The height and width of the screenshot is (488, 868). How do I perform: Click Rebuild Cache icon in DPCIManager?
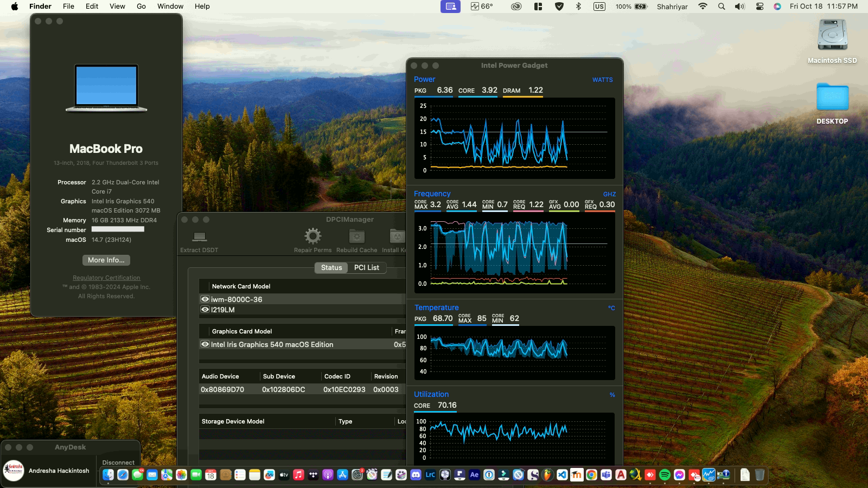pyautogui.click(x=356, y=236)
